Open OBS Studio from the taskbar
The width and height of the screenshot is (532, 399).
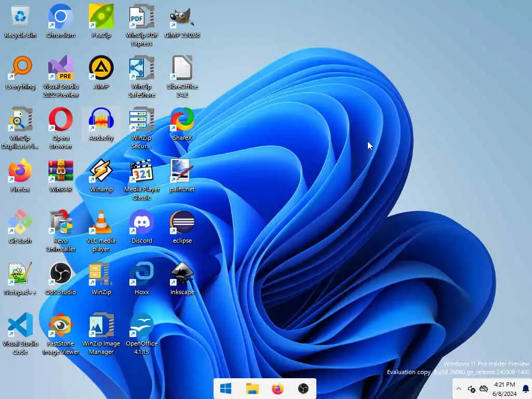point(303,389)
